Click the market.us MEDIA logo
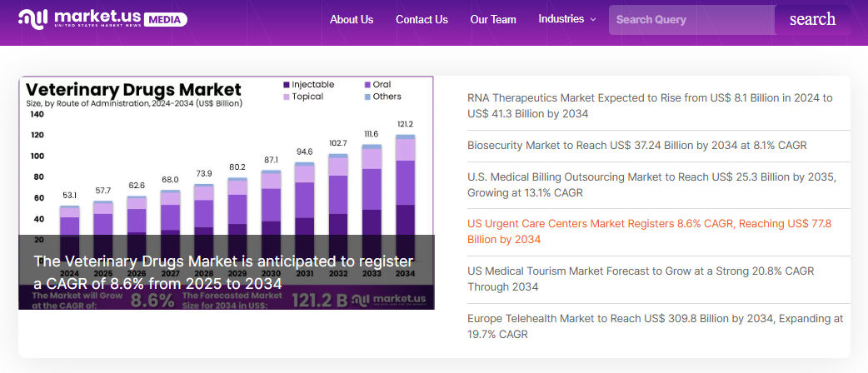 (x=102, y=18)
